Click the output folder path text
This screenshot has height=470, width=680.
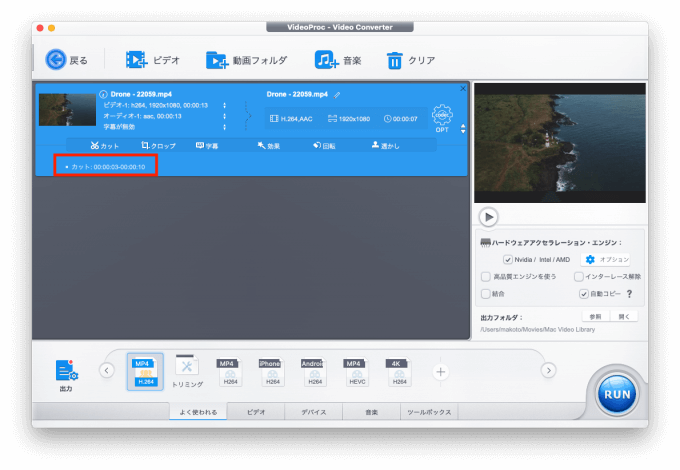pos(537,330)
